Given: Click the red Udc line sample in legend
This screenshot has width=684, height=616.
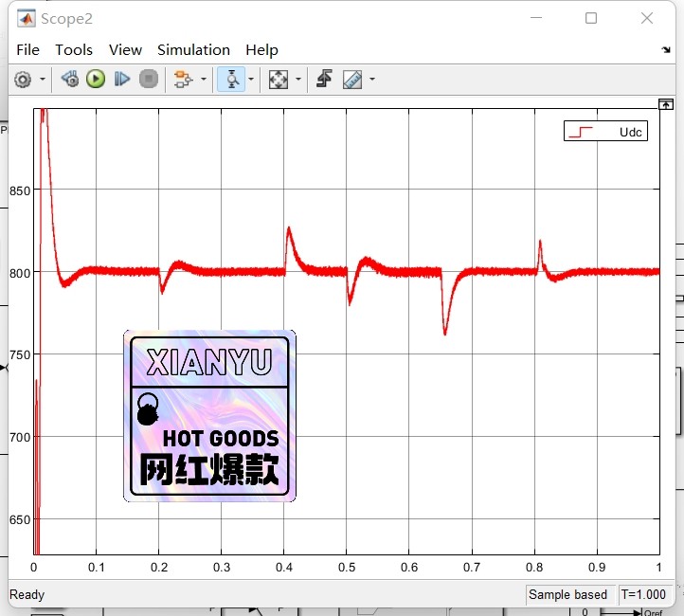Looking at the screenshot, I should [x=581, y=132].
